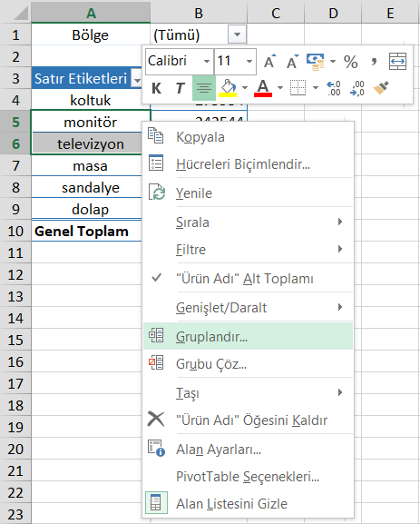Select Gruplandır menu entry
Screen dimensions: 420x524
click(248, 337)
